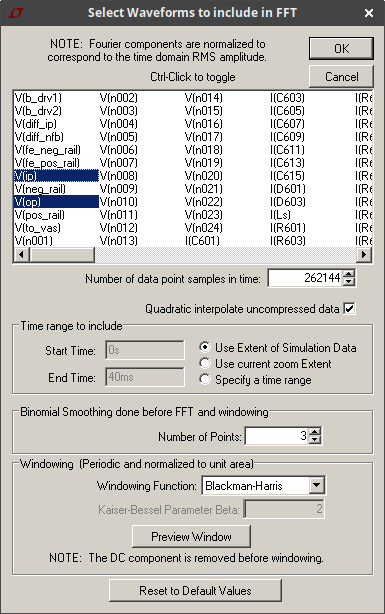The width and height of the screenshot is (385, 614).
Task: Select V(n001) waveform
Action: click(34, 240)
